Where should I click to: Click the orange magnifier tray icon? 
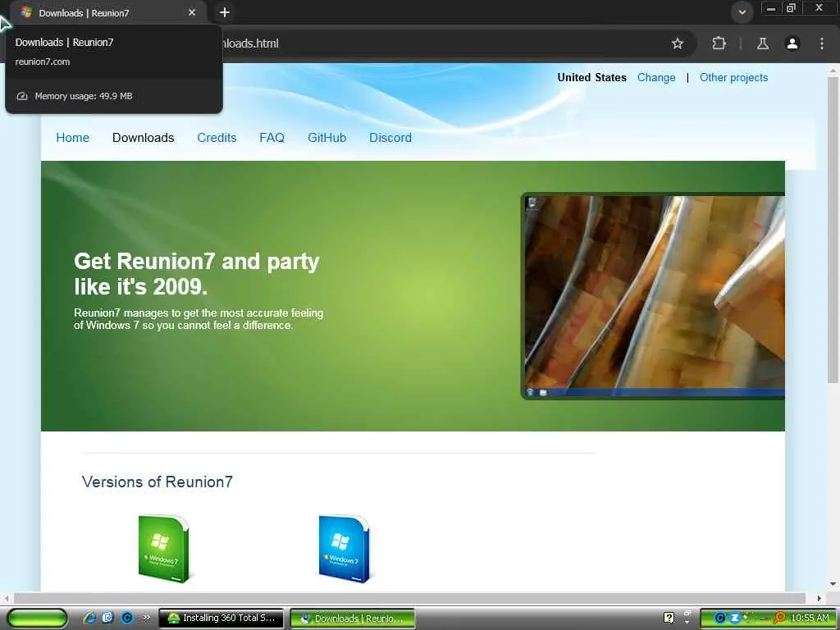tap(780, 618)
